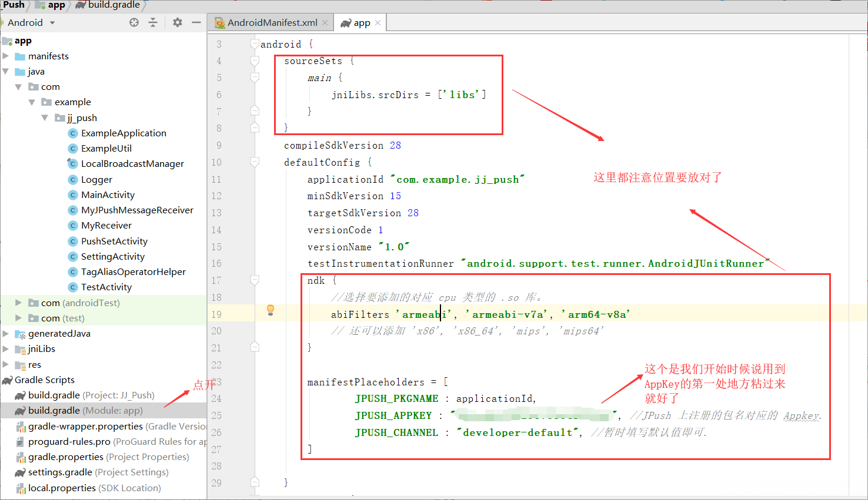This screenshot has height=500, width=868.
Task: Click the MainActivity class icon
Action: coord(73,195)
